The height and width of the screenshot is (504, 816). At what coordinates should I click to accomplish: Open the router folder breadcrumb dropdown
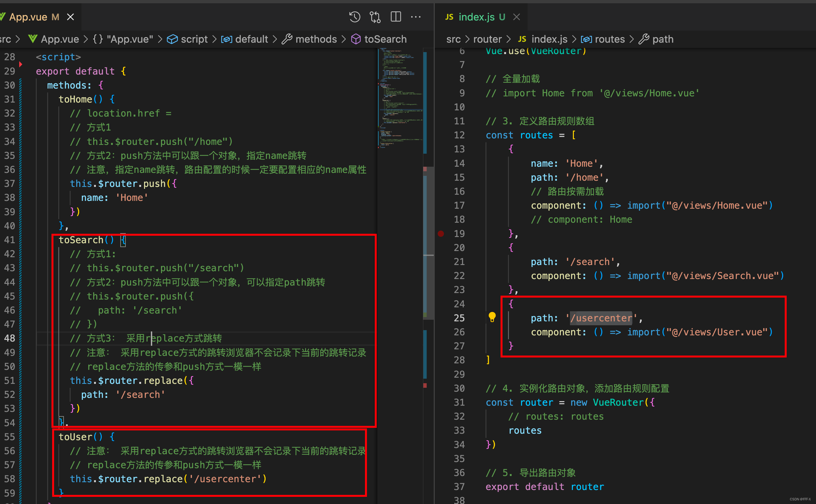[x=487, y=39]
